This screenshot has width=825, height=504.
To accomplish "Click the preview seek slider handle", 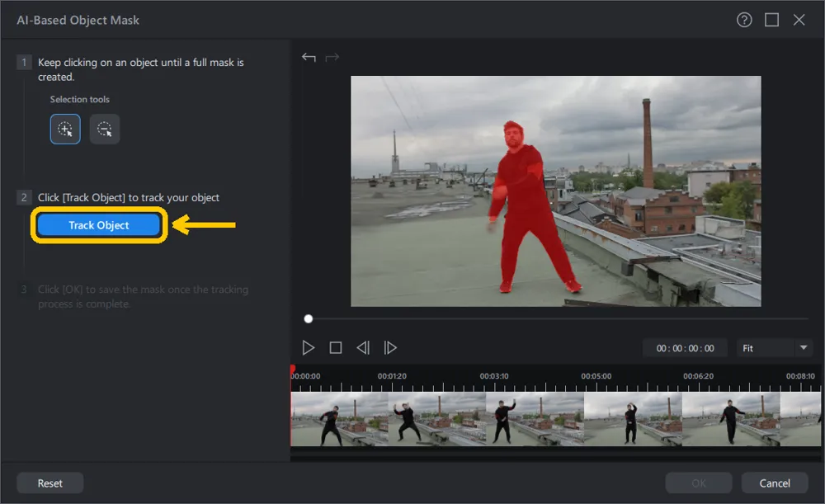I will coord(309,318).
